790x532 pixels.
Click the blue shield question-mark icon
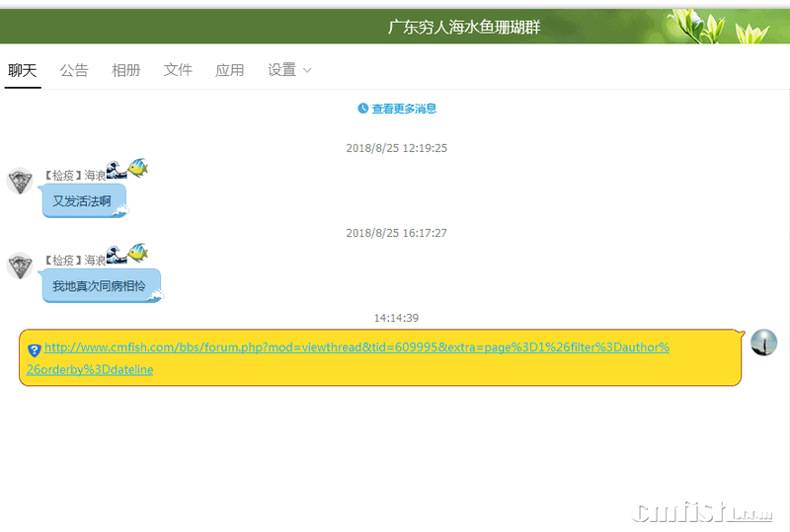34,349
